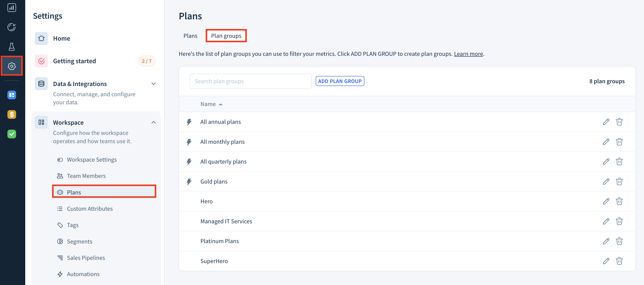
Task: Click the 2/7 progress badge
Action: point(146,61)
